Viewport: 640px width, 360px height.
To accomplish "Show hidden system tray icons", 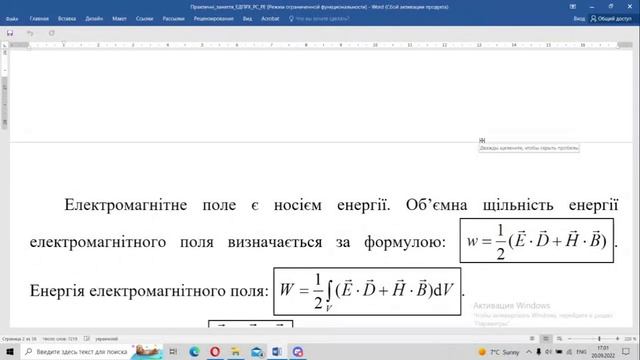I will tap(529, 352).
